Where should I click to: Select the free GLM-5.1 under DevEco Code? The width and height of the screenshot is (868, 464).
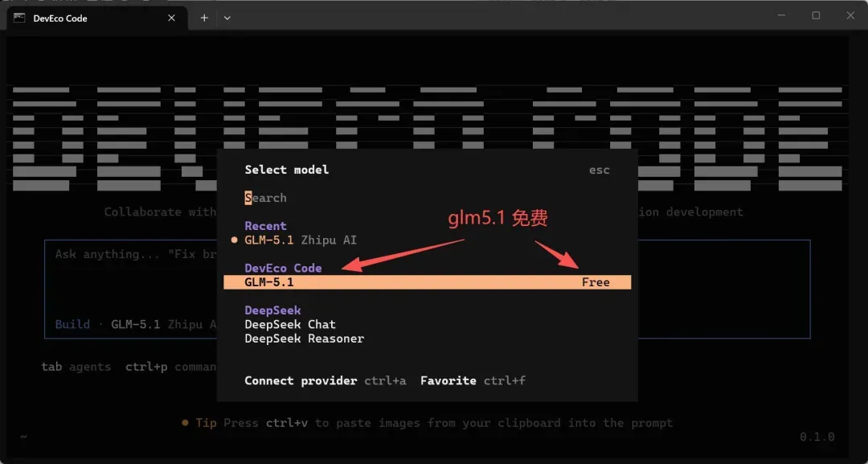tap(427, 282)
